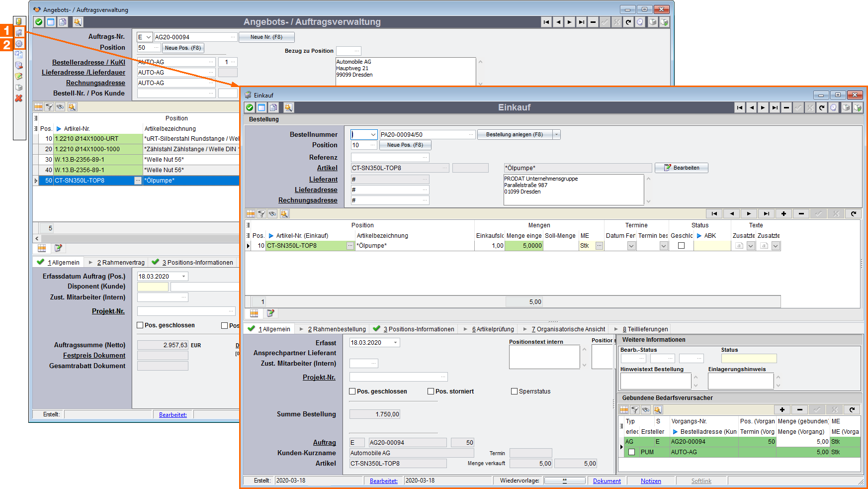Switch to 7 Organisatorische Ansicht tab

[568, 329]
